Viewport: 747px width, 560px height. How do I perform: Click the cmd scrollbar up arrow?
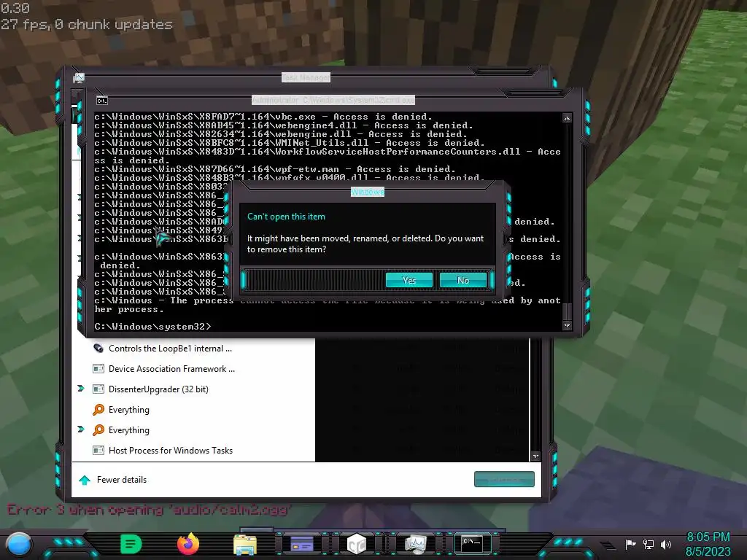coord(567,118)
